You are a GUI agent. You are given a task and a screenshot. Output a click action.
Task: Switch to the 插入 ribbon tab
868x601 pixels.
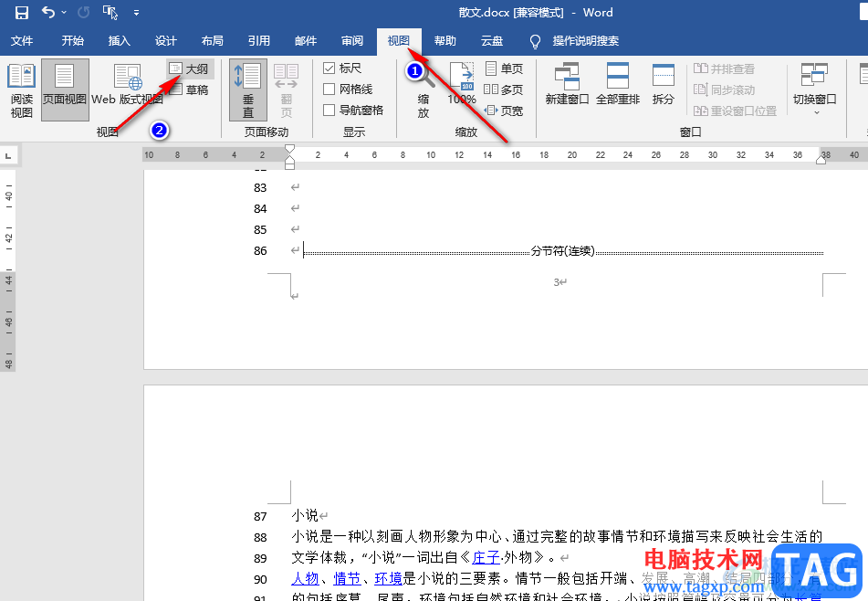tap(119, 41)
